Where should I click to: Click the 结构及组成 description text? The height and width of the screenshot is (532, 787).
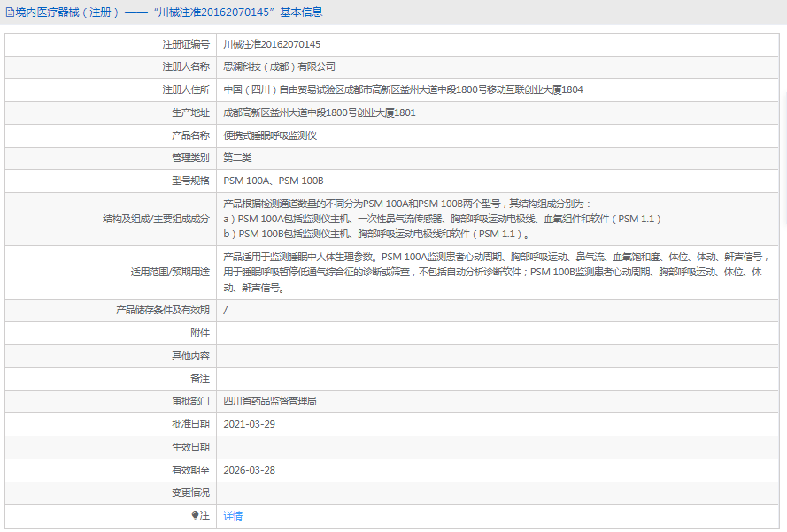[442, 219]
